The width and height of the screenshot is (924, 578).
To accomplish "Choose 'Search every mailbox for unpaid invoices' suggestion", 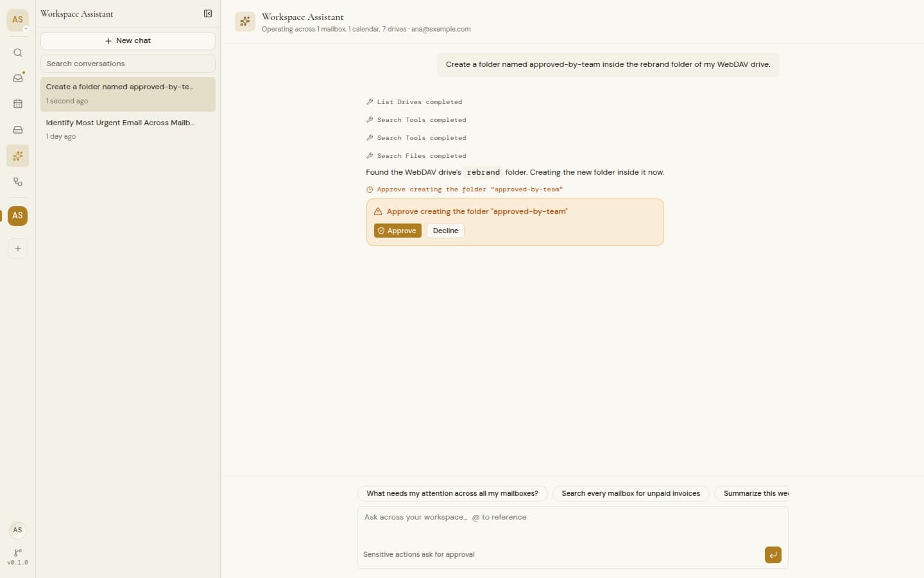I will pyautogui.click(x=631, y=493).
